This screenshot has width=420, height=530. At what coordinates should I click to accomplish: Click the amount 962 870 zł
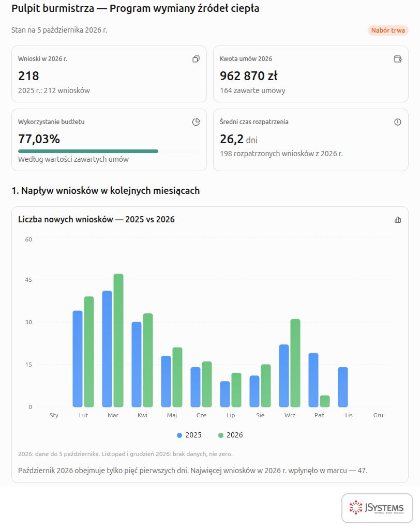click(249, 76)
